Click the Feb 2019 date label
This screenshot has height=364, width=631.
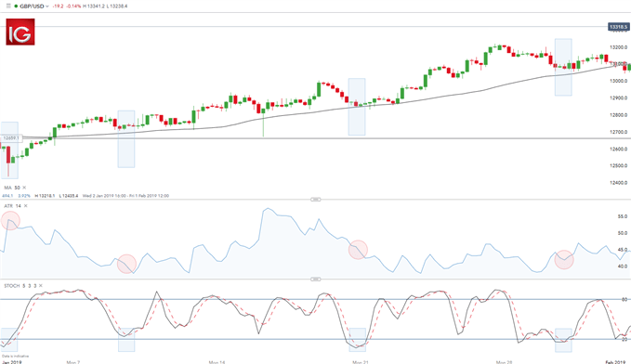(x=615, y=362)
